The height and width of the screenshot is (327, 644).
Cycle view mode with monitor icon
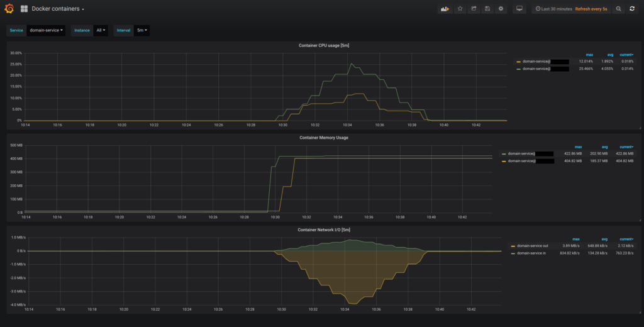coord(519,9)
